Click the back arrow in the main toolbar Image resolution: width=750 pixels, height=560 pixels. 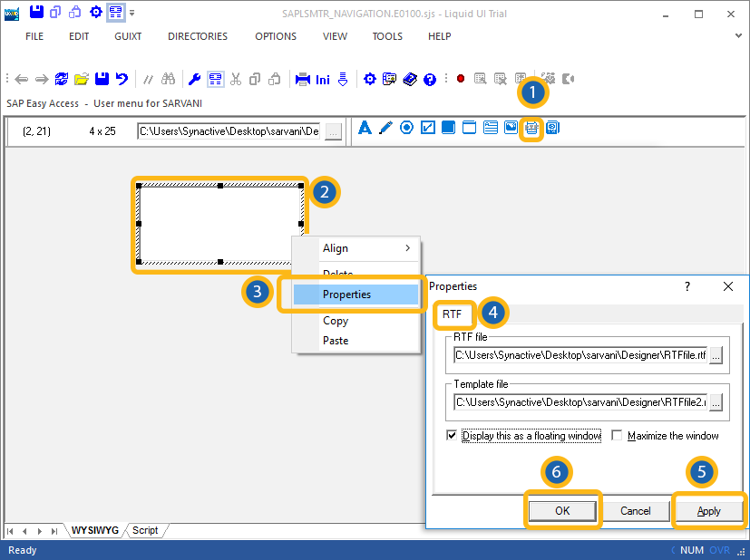pyautogui.click(x=22, y=80)
